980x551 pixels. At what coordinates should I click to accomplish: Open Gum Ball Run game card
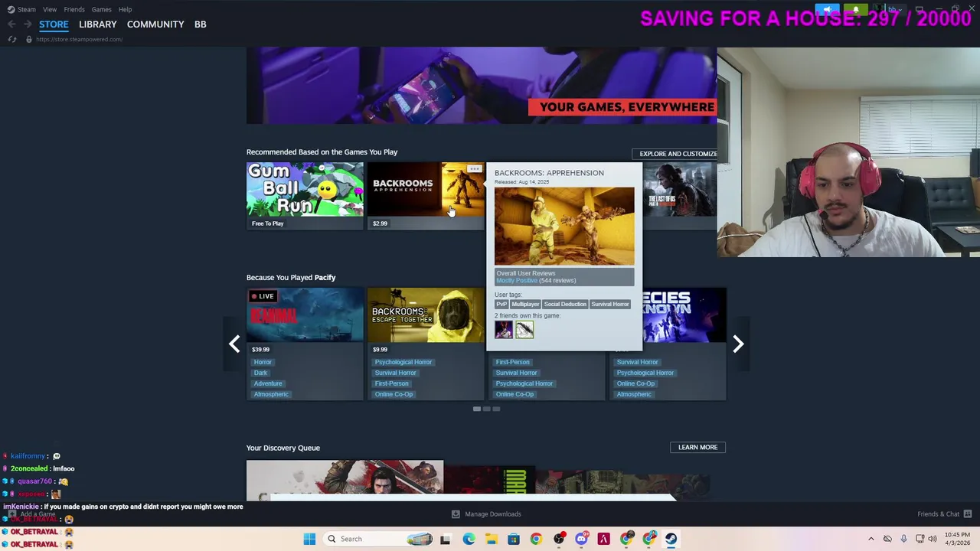305,196
